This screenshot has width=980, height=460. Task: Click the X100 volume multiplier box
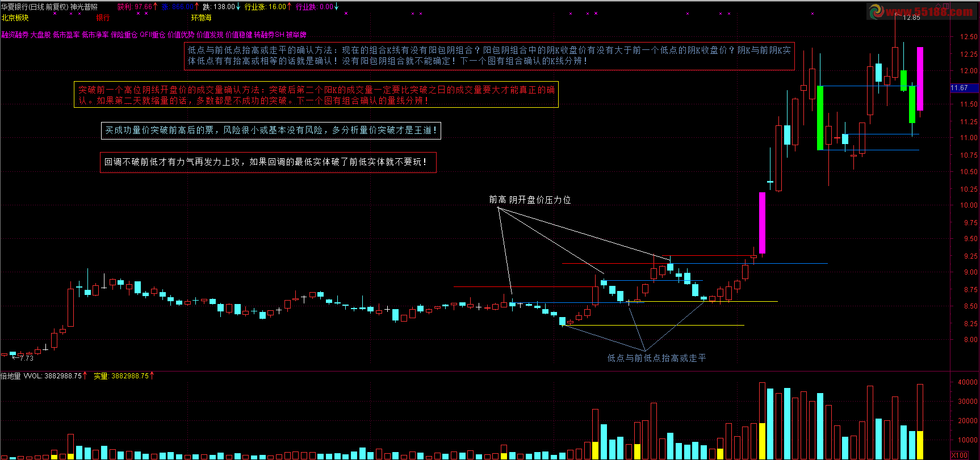coord(960,455)
